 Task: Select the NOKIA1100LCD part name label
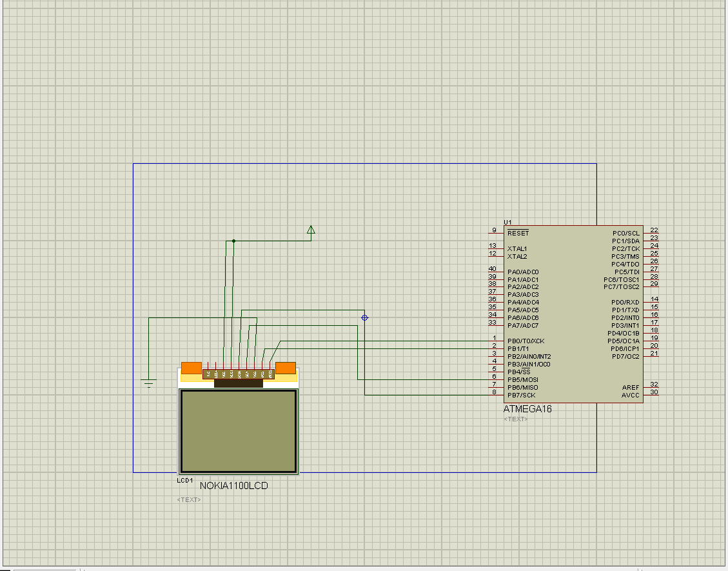pyautogui.click(x=234, y=486)
